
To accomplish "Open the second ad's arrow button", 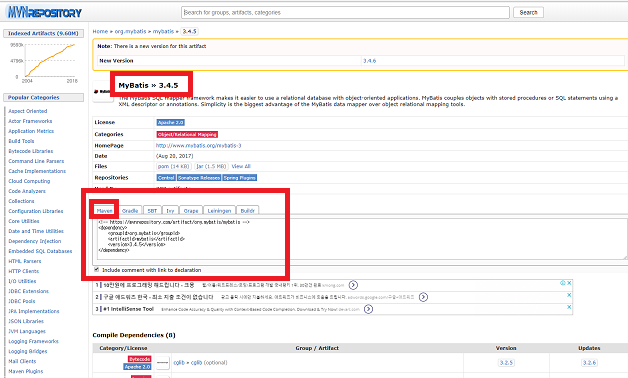I will [x=423, y=297].
